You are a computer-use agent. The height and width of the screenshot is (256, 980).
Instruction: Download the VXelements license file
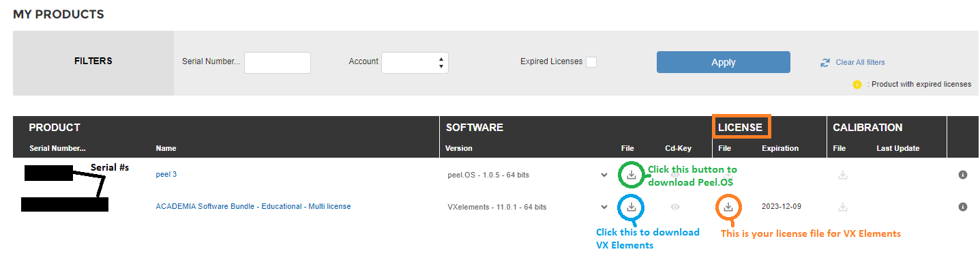coord(728,206)
